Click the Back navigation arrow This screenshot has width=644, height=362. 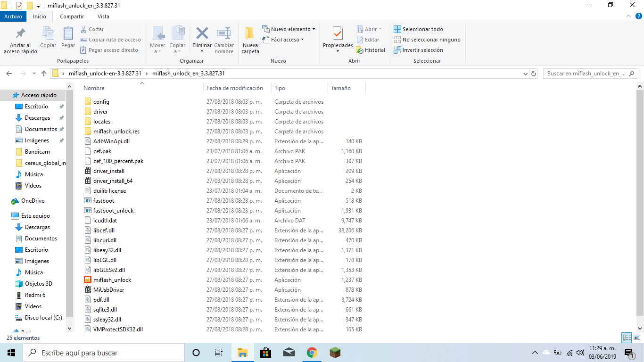click(x=9, y=74)
